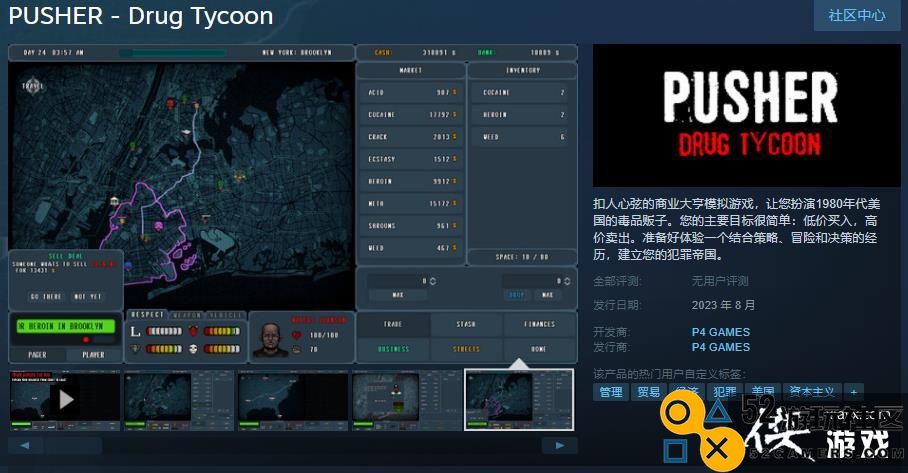This screenshot has height=473, width=908.
Task: Select the fourth thumbnail with character dialog
Action: 407,400
